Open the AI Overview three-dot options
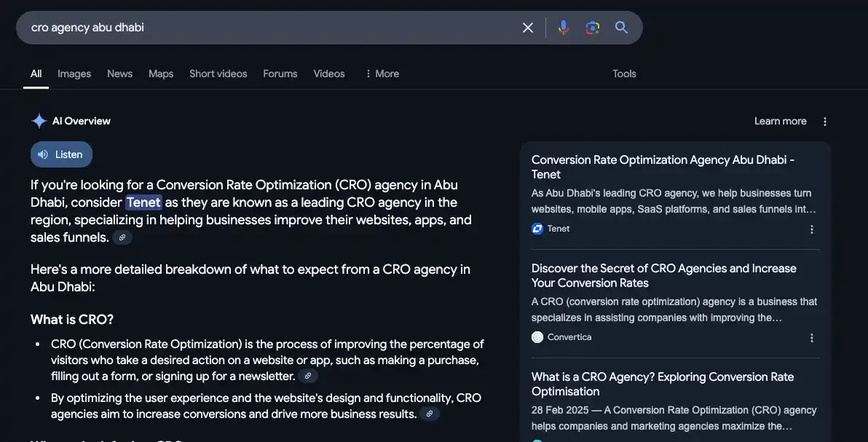The width and height of the screenshot is (868, 442). 825,122
